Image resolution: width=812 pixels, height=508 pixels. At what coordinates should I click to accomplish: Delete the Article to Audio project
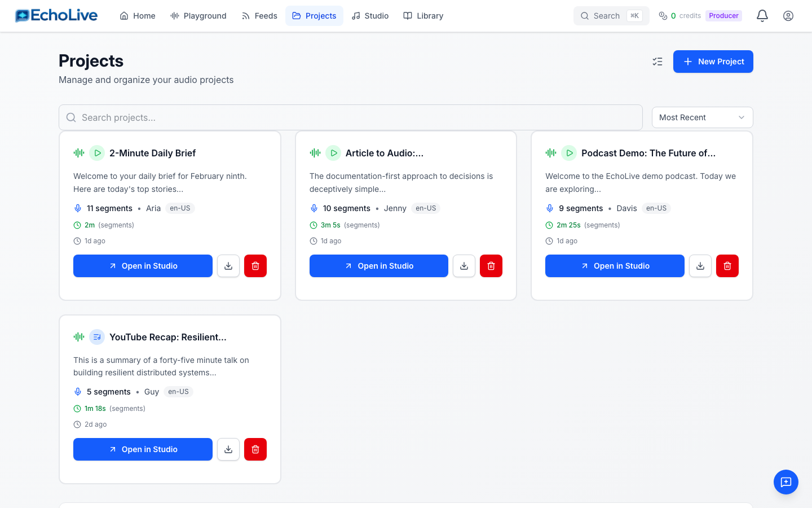(x=491, y=266)
